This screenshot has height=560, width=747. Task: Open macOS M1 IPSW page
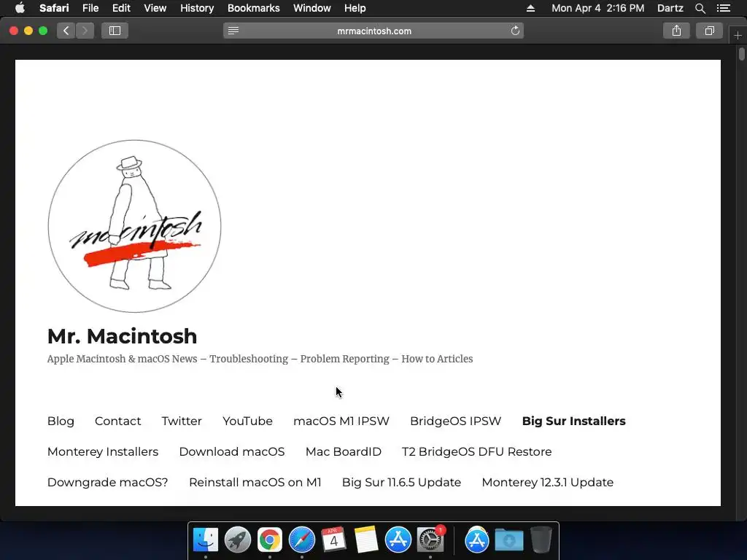pos(341,421)
